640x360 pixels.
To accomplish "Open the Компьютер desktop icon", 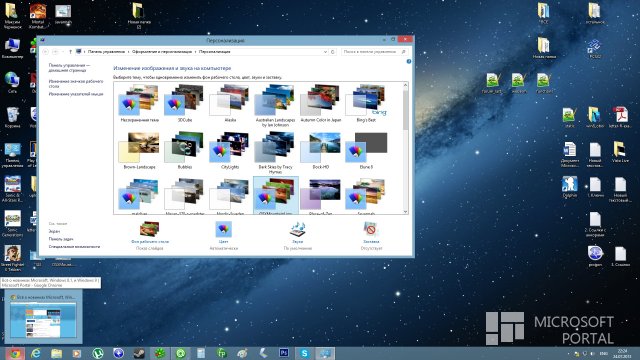I will point(12,48).
